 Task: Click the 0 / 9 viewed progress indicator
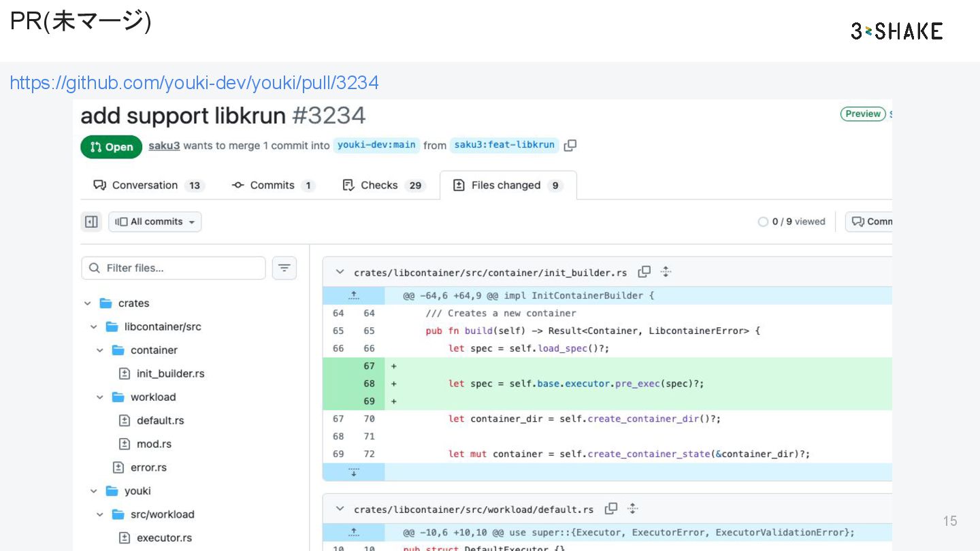pos(791,222)
